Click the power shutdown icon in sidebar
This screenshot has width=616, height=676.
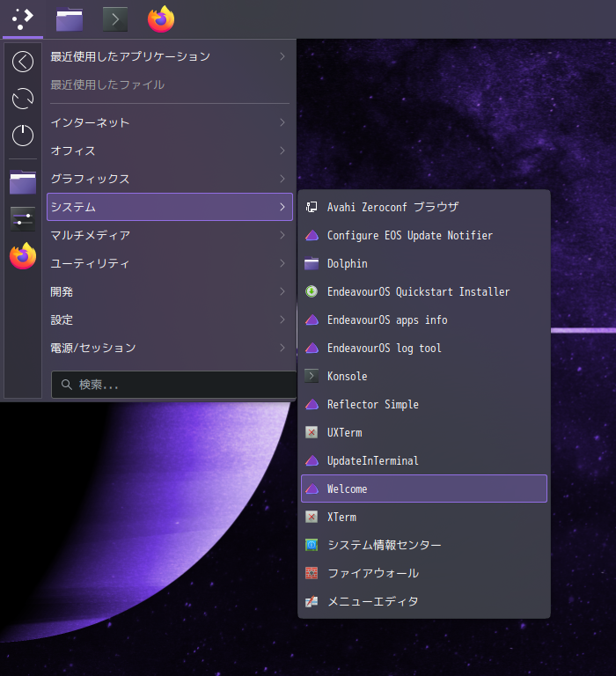point(23,136)
